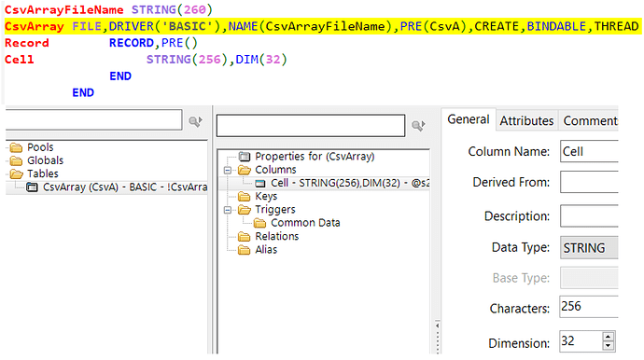Click the Triggers folder icon

[245, 209]
